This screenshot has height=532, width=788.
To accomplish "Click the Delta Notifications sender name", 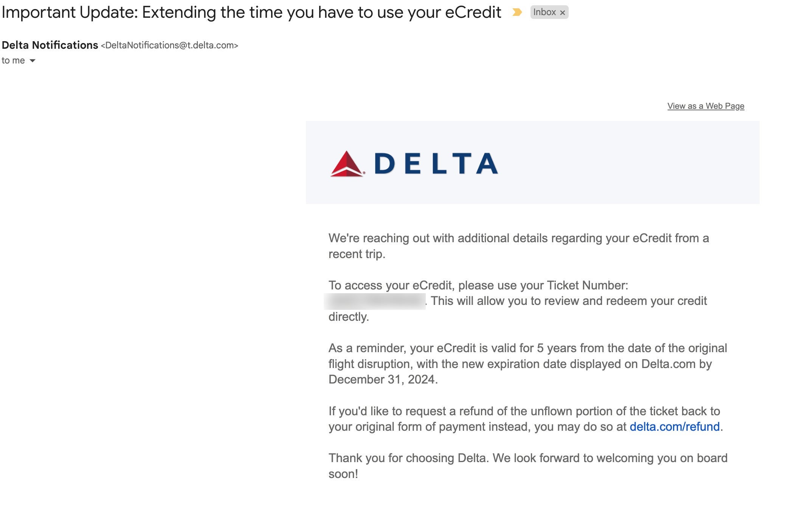I will pos(50,45).
